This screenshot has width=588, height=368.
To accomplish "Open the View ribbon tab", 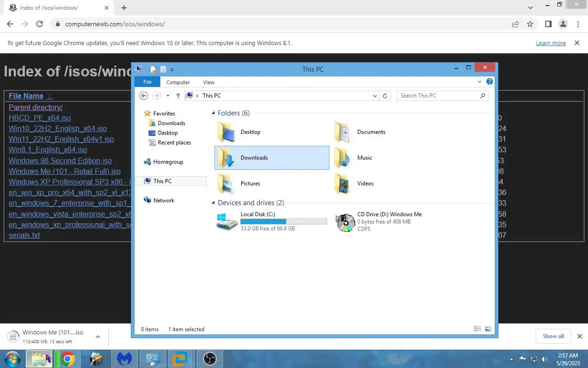I will (x=209, y=82).
